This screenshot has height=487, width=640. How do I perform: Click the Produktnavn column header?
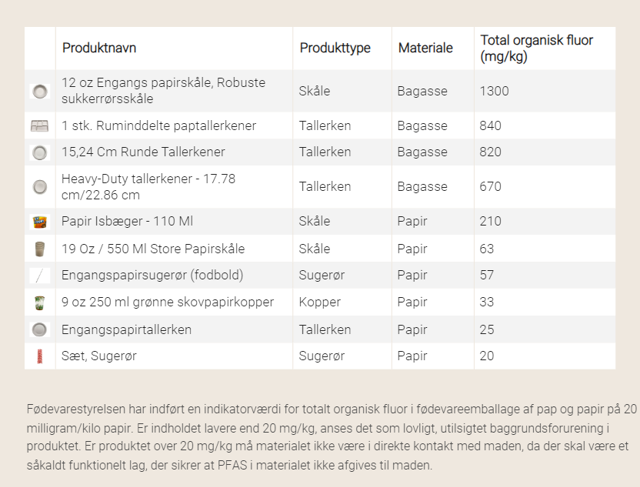point(99,48)
